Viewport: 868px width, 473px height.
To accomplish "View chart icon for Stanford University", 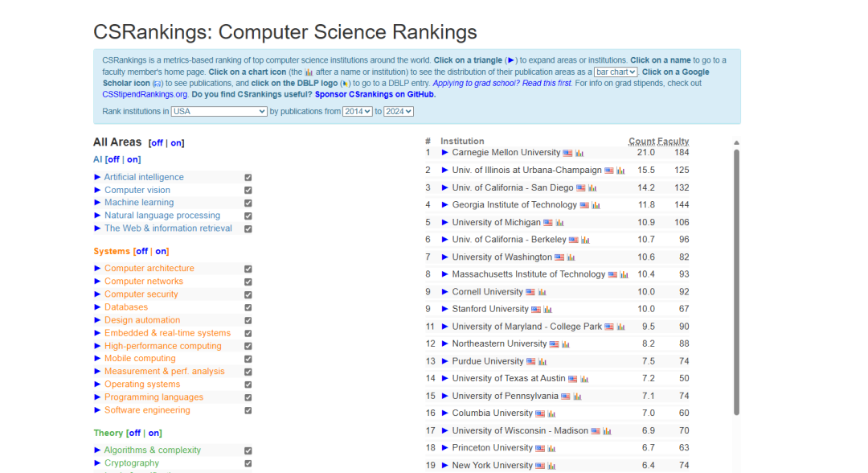I will [x=547, y=310].
